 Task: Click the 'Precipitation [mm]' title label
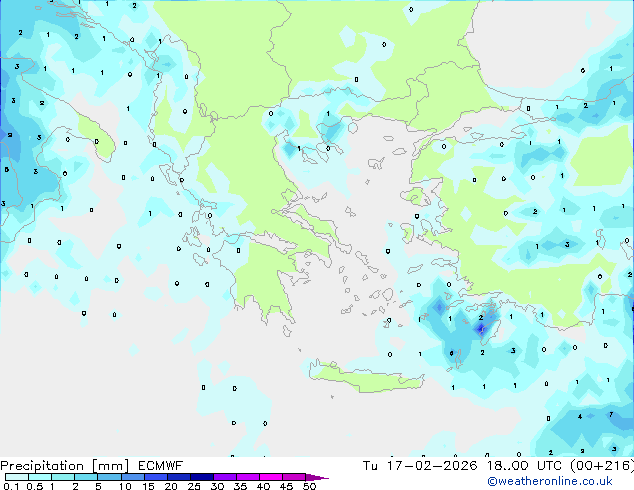[65, 466]
